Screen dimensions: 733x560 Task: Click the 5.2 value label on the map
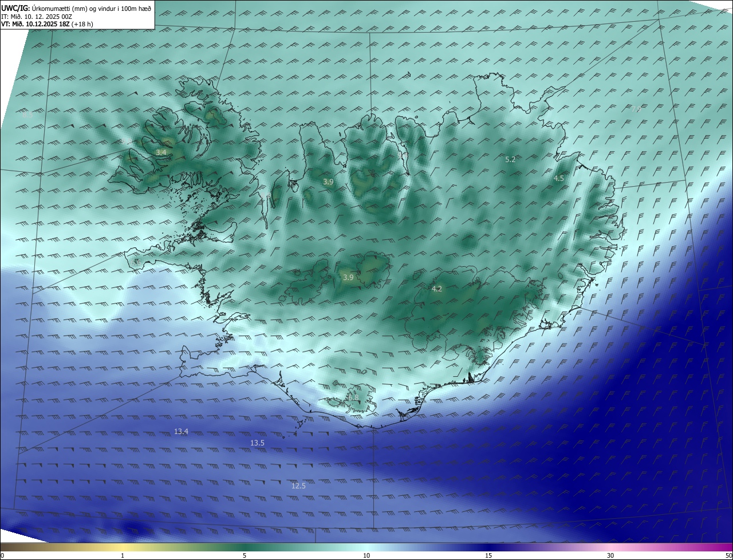pyautogui.click(x=510, y=160)
